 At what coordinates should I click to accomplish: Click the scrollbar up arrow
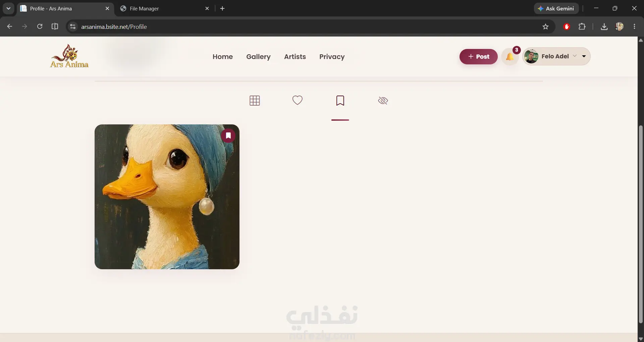pyautogui.click(x=641, y=40)
